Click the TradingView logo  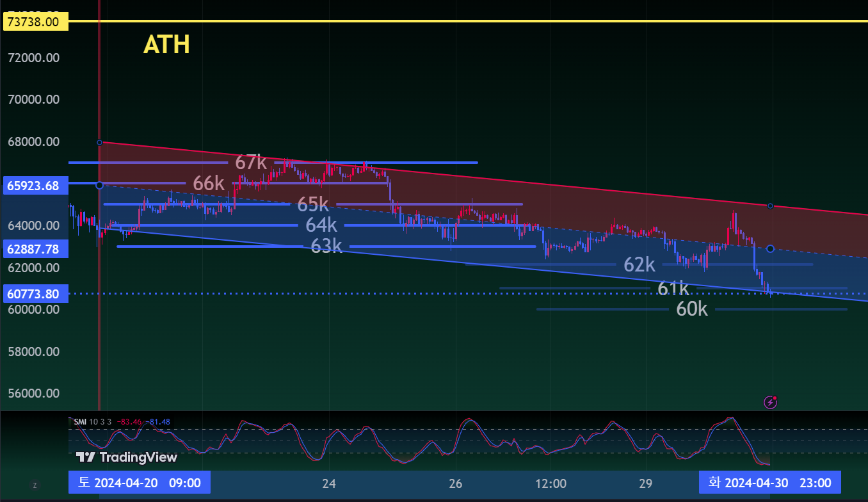126,457
